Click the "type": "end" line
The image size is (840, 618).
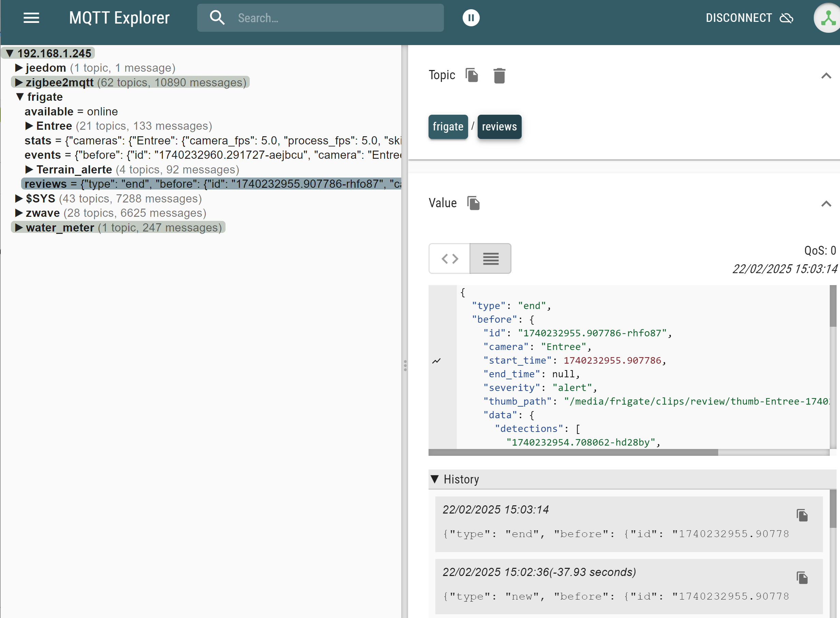511,306
